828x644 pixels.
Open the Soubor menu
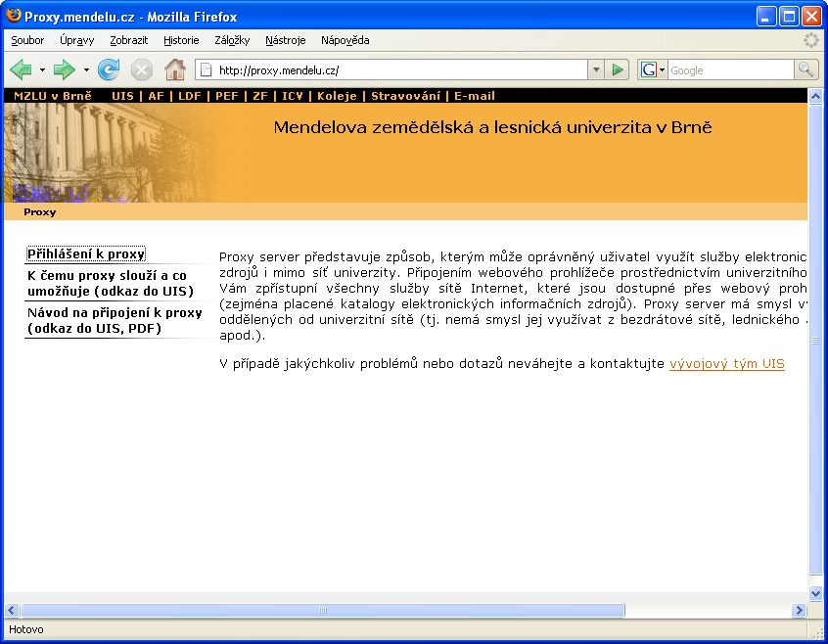point(27,40)
